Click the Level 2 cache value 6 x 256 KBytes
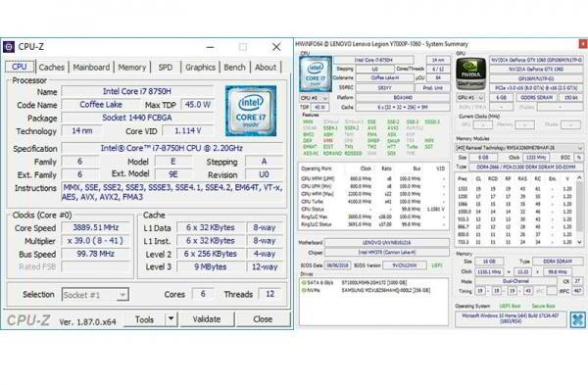Image resolution: width=588 pixels, height=385 pixels. [211, 254]
